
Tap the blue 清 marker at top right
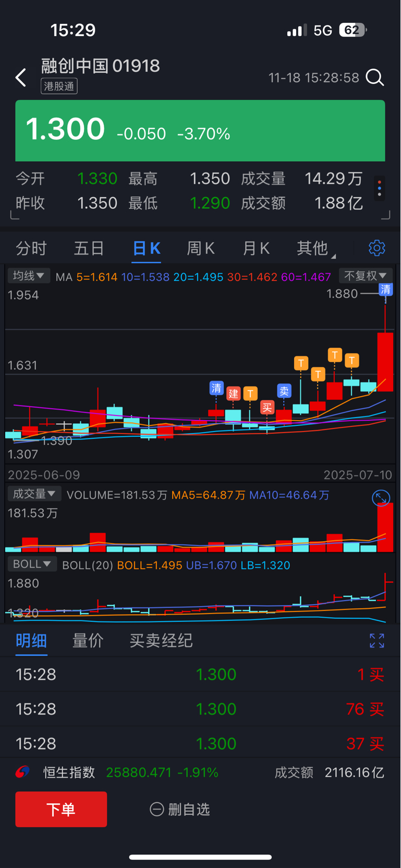385,289
